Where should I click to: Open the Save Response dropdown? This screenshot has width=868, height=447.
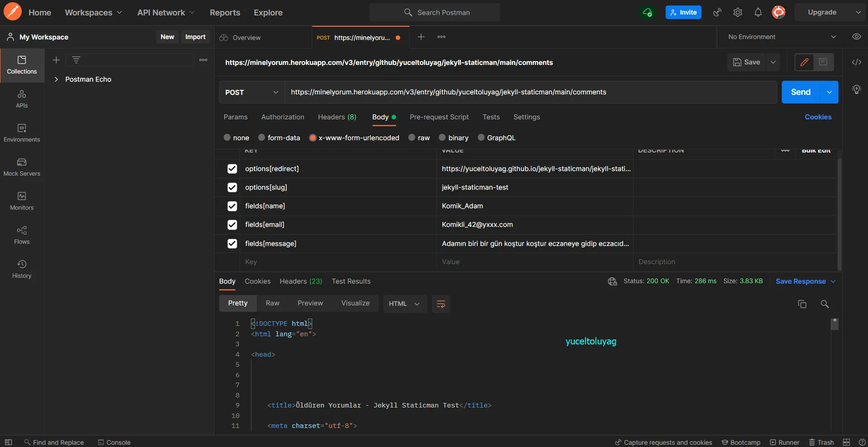point(806,281)
